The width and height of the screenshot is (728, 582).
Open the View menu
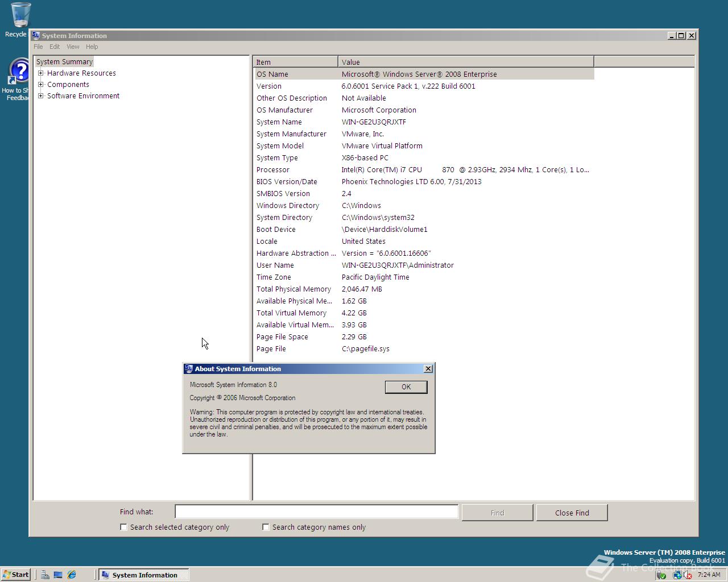pyautogui.click(x=73, y=47)
